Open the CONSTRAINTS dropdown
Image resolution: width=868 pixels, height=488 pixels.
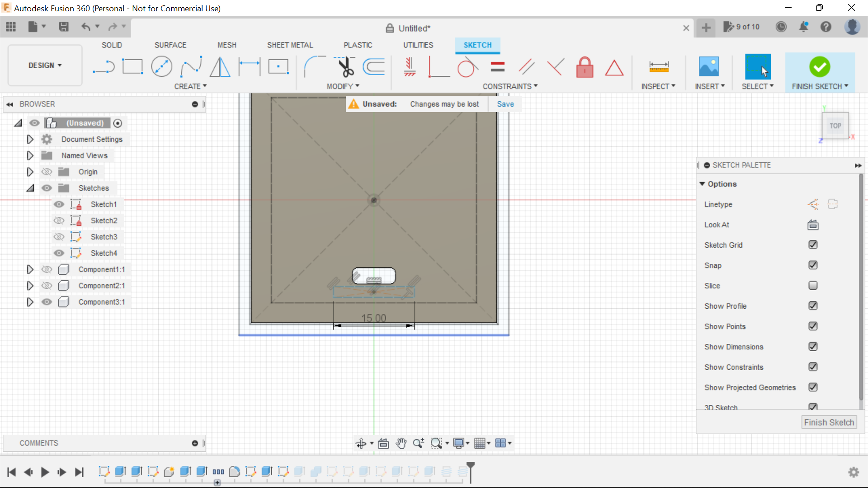pyautogui.click(x=510, y=86)
